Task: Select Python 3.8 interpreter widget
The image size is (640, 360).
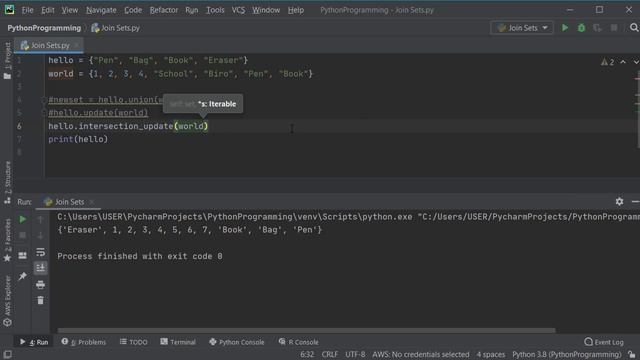Action: pyautogui.click(x=567, y=354)
